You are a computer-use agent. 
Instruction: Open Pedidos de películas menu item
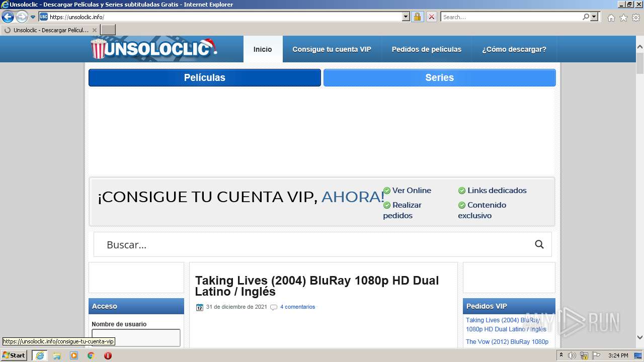coord(427,49)
